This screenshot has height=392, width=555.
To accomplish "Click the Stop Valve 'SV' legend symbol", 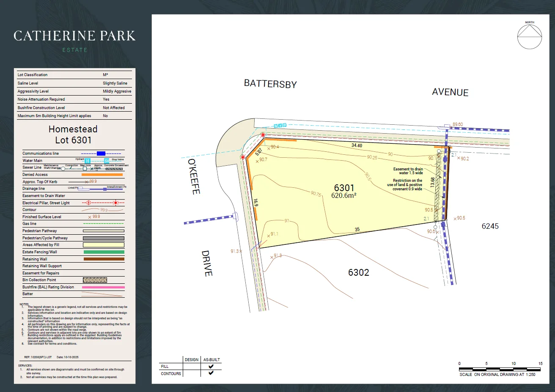I will 107,161.
